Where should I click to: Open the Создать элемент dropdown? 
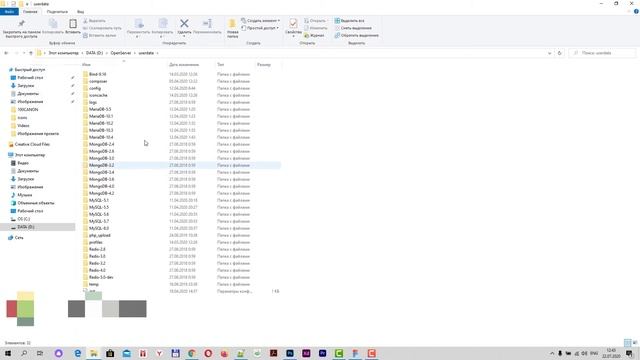(260, 21)
